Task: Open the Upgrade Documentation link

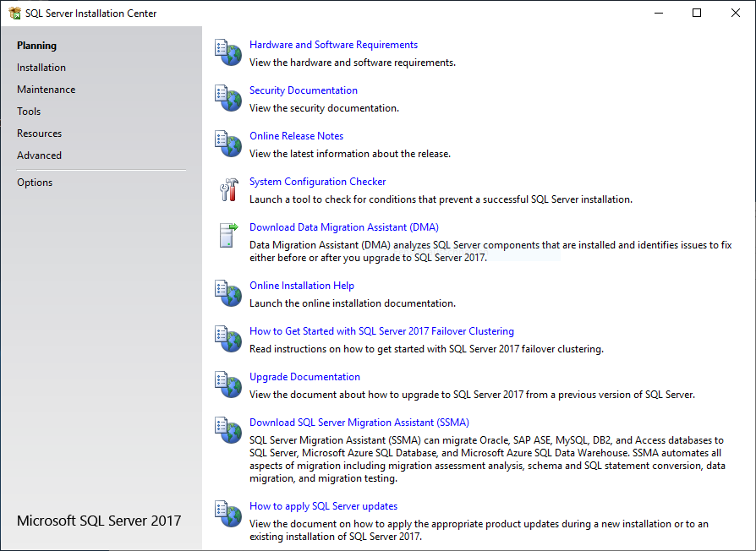Action: (x=304, y=377)
